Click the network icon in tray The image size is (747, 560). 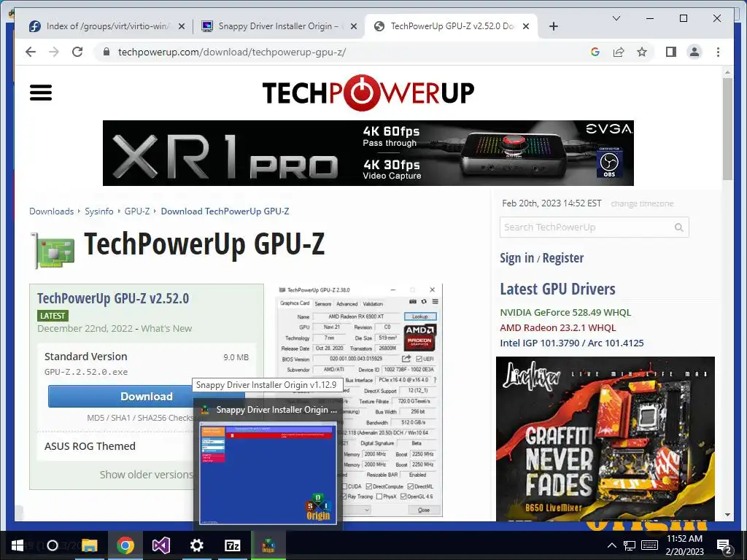(630, 545)
